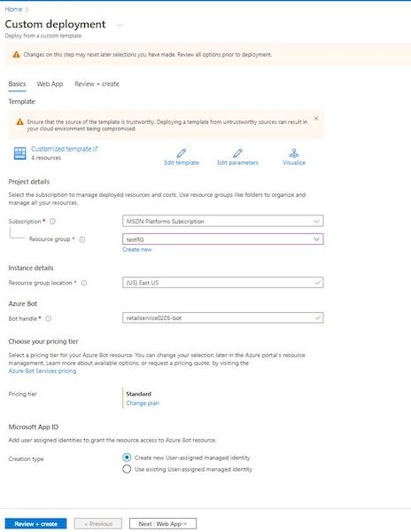This screenshot has height=532, width=411.
Task: Click the Review + create button
Action: click(35, 524)
